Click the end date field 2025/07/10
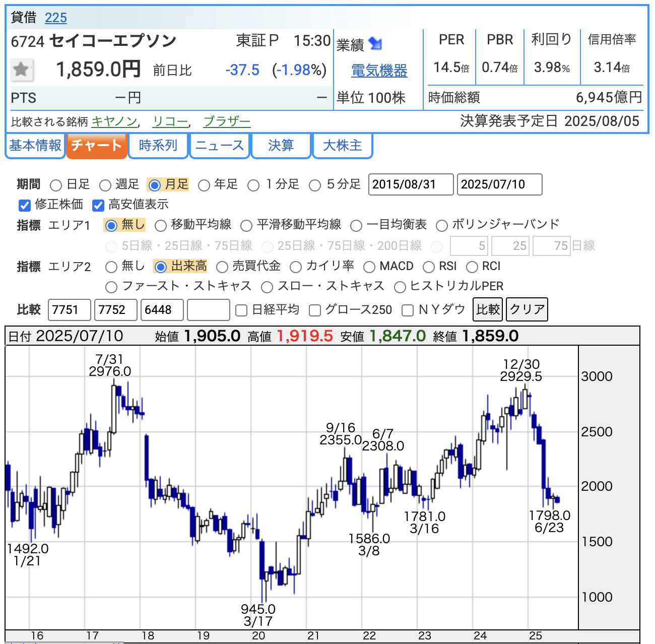The image size is (655, 644). click(500, 184)
